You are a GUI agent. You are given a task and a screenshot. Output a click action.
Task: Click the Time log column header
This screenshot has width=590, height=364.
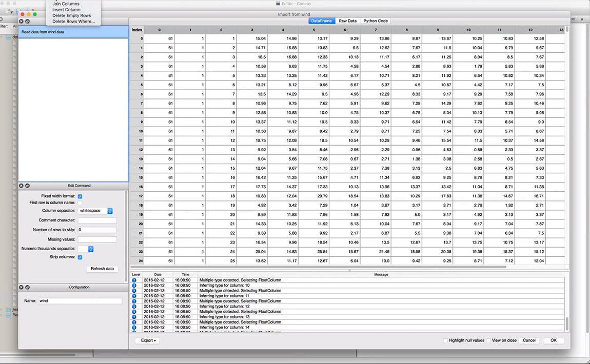tap(186, 274)
